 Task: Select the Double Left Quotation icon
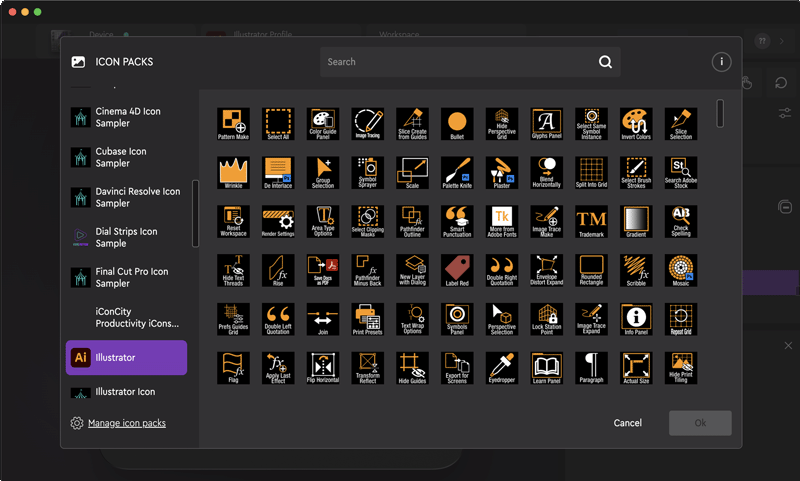pos(278,319)
